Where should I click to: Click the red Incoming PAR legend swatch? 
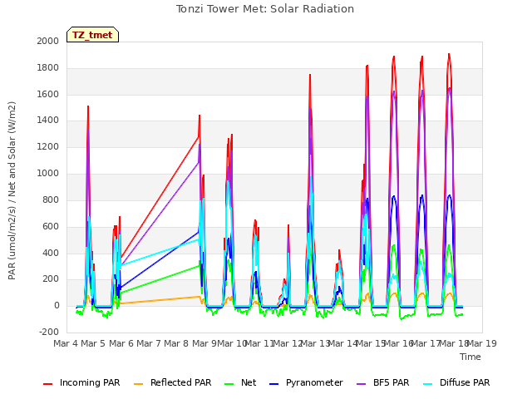[x=48, y=384]
